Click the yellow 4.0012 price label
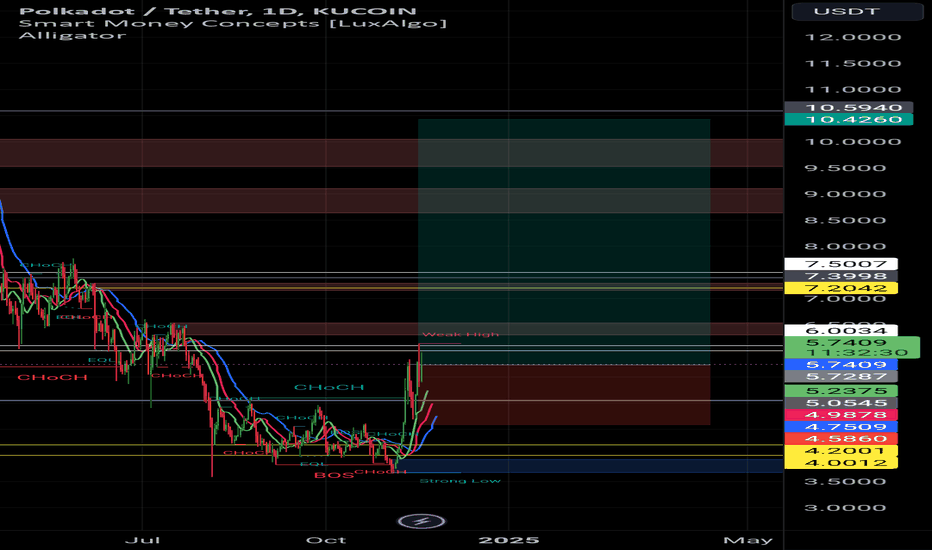This screenshot has width=932, height=550. [x=841, y=462]
